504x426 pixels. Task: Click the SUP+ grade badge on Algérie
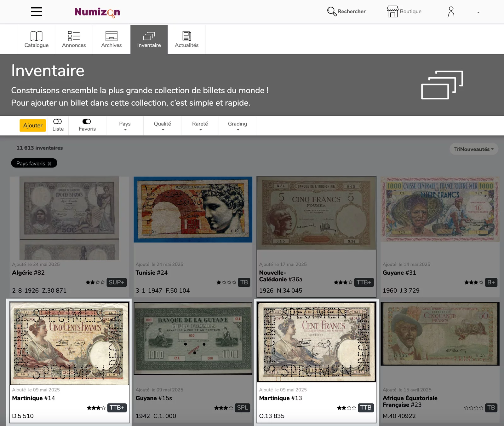(x=117, y=283)
